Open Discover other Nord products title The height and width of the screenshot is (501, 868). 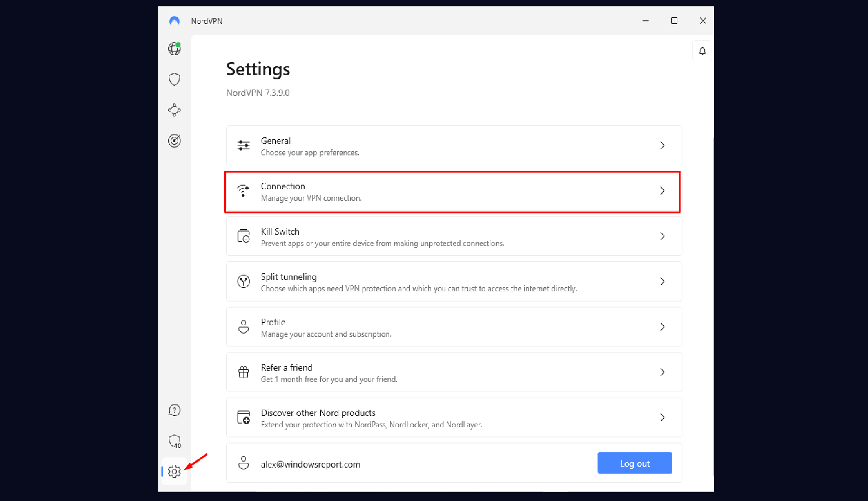click(x=318, y=413)
